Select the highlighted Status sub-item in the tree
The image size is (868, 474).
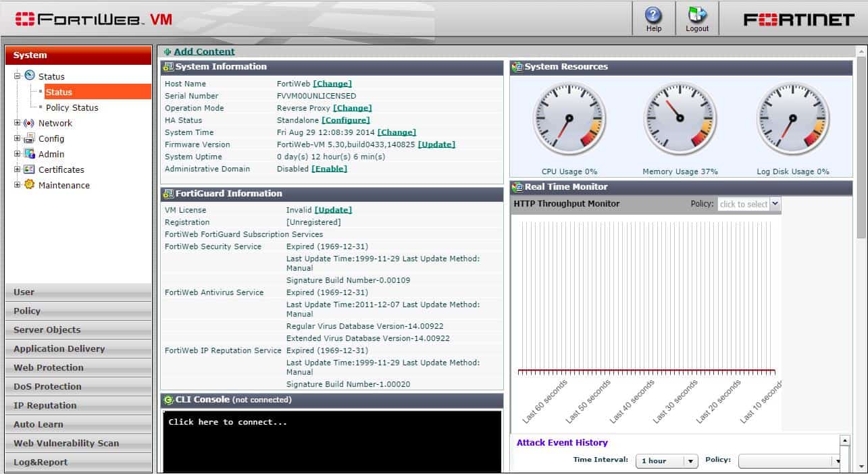pyautogui.click(x=97, y=92)
